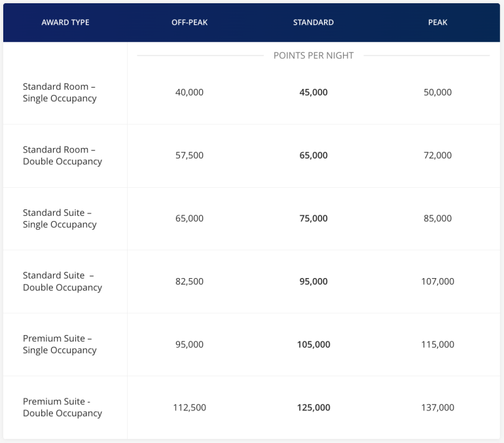Select the bold 45,000 standard value
The width and height of the screenshot is (504, 443).
313,92
